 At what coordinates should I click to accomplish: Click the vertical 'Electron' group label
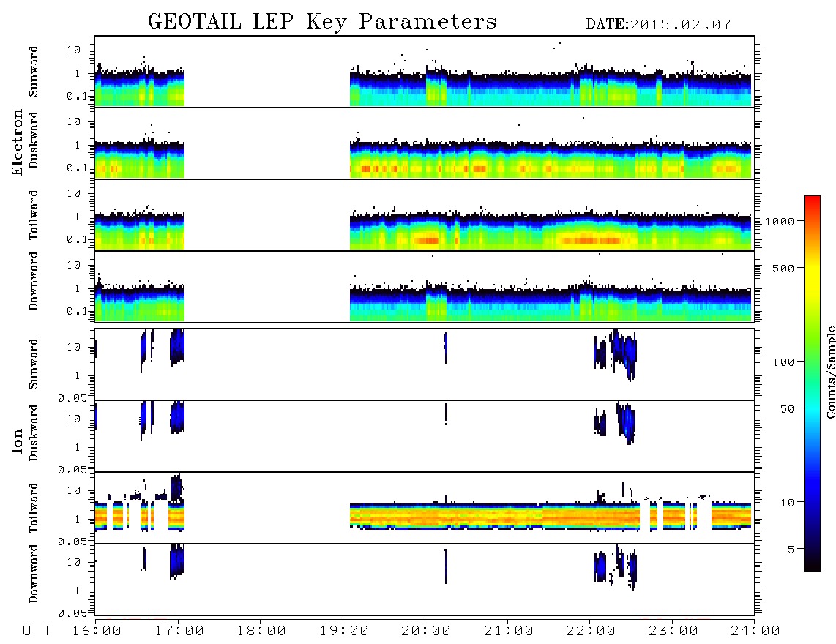pyautogui.click(x=17, y=143)
